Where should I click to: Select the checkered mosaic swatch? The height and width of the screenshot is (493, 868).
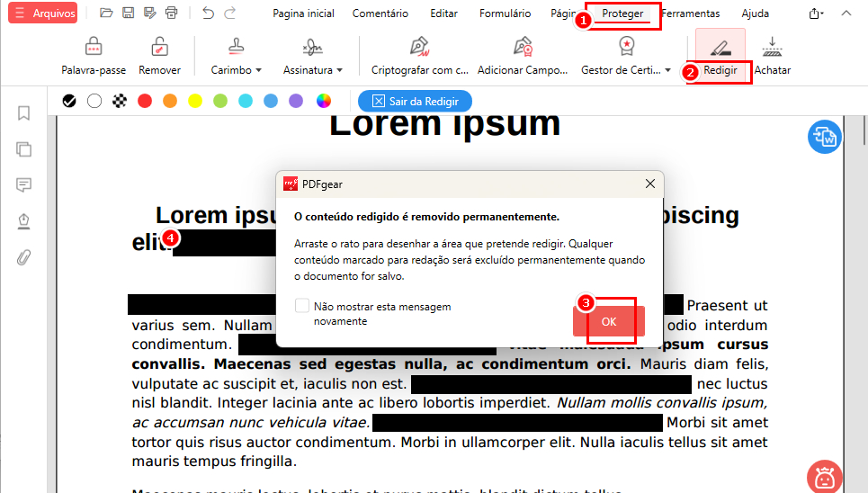tap(120, 101)
